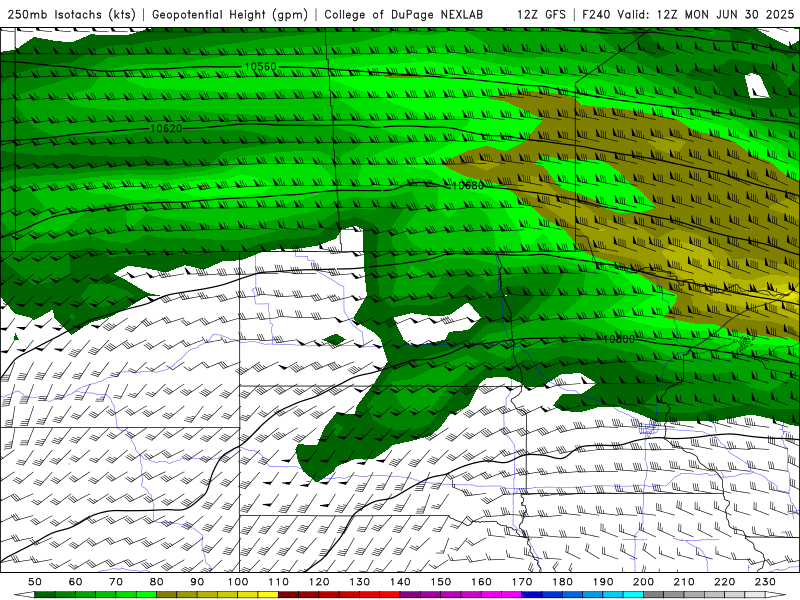Click the 'Geopotential Height (gpm)' title text
The width and height of the screenshot is (800, 600).
(x=230, y=14)
